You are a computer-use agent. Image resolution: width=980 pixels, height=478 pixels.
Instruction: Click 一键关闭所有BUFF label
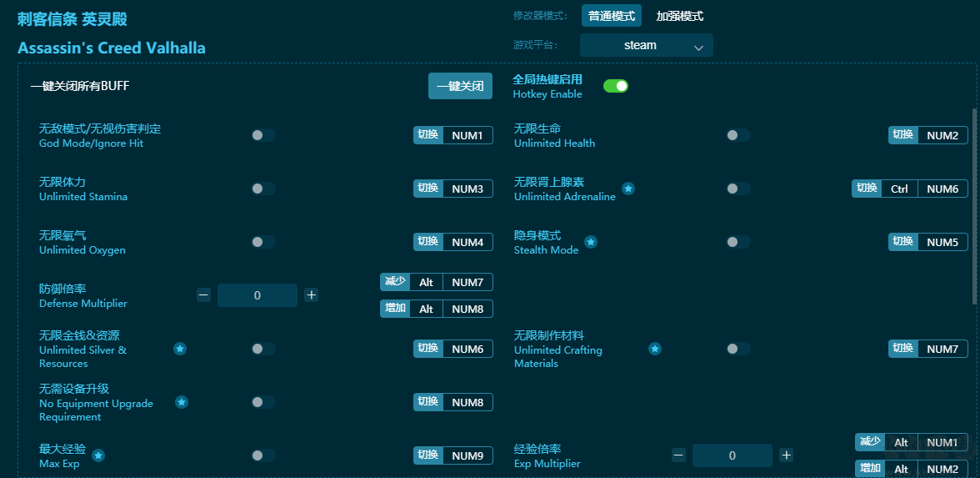click(x=80, y=86)
